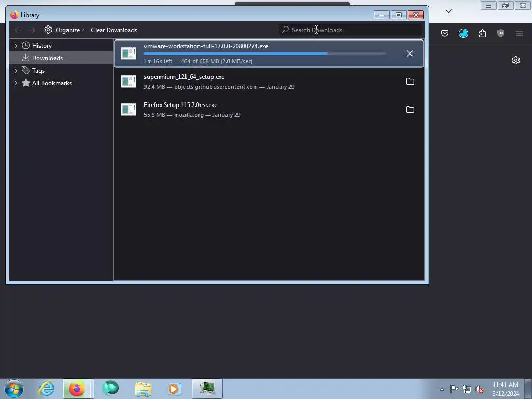The width and height of the screenshot is (532, 399).
Task: Click the muted volume tray icon
Action: click(x=480, y=389)
